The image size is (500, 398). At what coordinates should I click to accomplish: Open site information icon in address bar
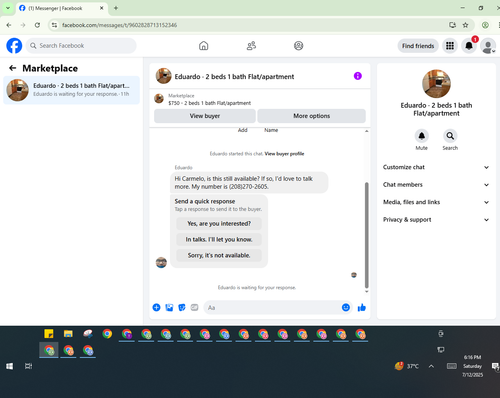tap(54, 25)
